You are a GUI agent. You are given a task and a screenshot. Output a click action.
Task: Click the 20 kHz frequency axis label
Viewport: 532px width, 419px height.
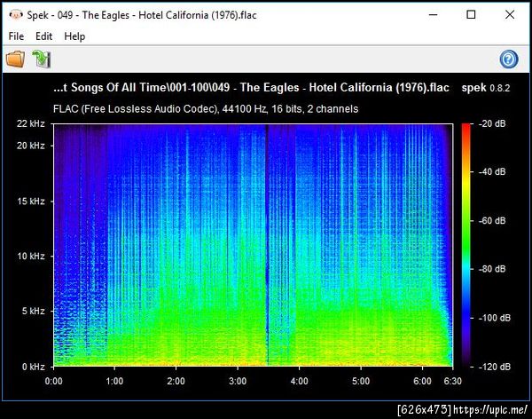(x=31, y=146)
